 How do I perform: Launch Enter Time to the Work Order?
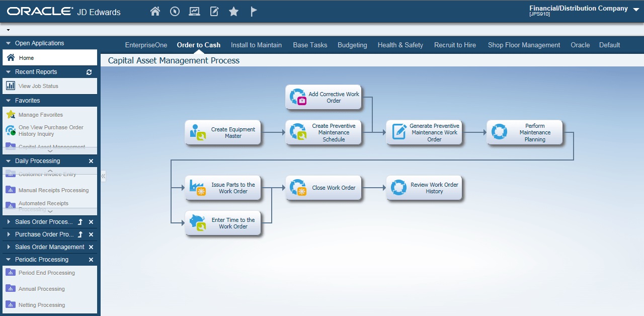coord(223,223)
